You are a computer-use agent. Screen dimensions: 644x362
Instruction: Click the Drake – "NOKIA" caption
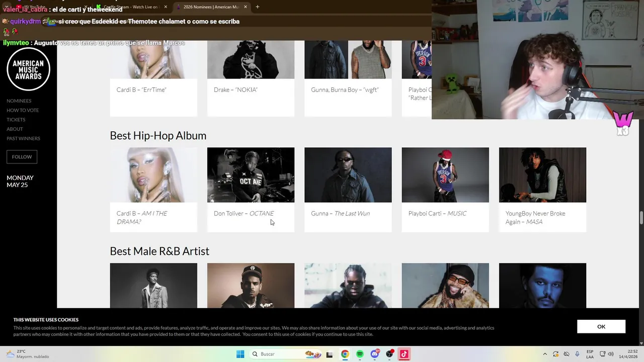pos(235,89)
